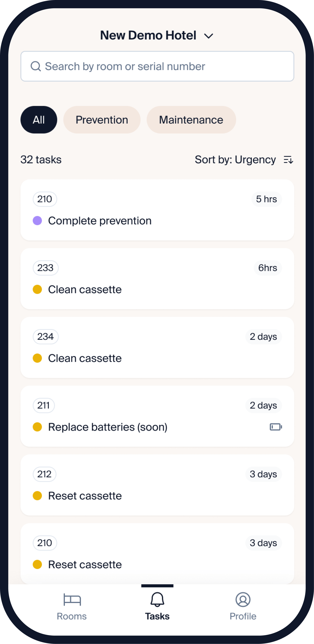Select the All filter chip
314x644 pixels.
pyautogui.click(x=39, y=120)
